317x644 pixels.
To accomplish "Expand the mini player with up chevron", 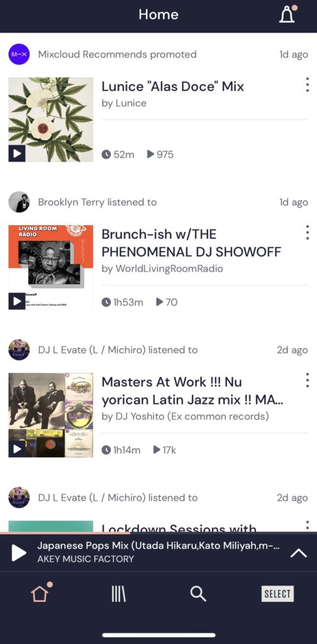I will pyautogui.click(x=299, y=553).
